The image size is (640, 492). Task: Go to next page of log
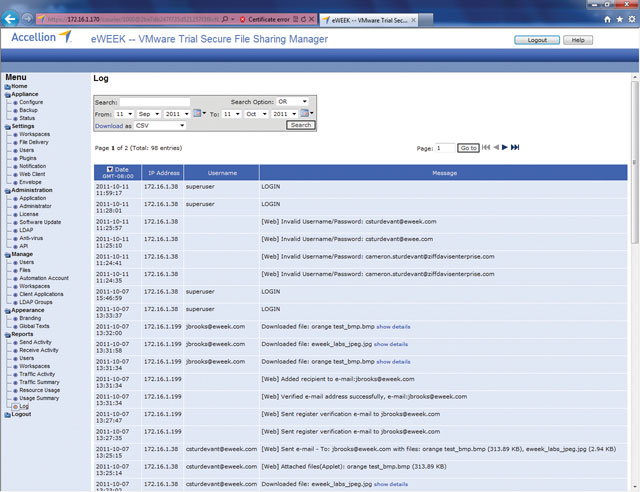tap(505, 147)
